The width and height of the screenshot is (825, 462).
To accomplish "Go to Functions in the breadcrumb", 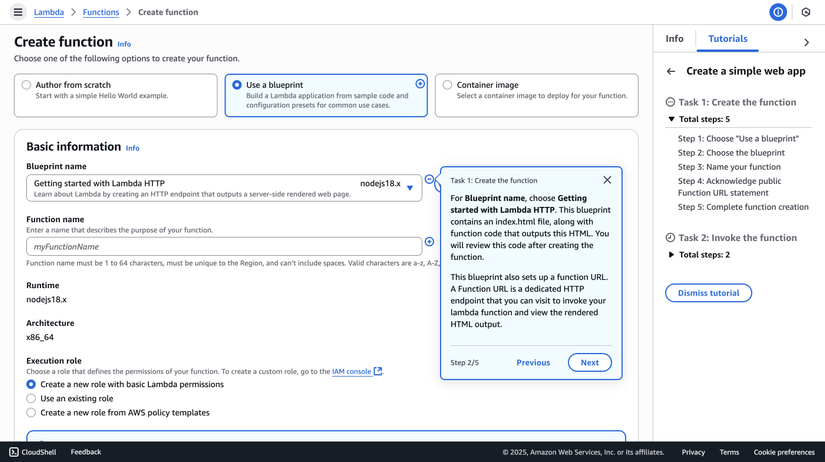I will point(100,12).
